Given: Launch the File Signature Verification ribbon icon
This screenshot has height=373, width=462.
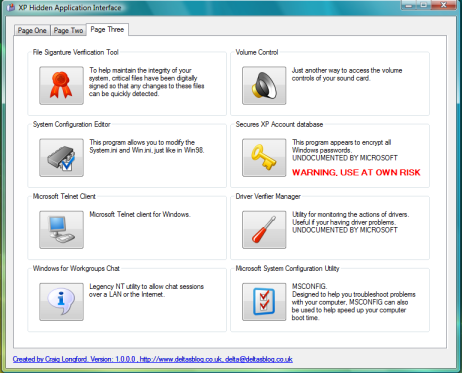Looking at the screenshot, I should point(61,85).
